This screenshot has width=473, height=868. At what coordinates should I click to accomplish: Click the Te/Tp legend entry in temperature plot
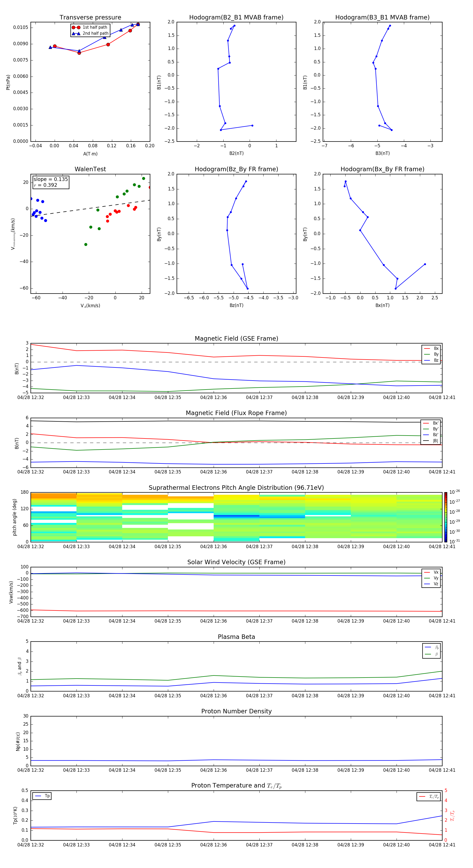coord(429,796)
